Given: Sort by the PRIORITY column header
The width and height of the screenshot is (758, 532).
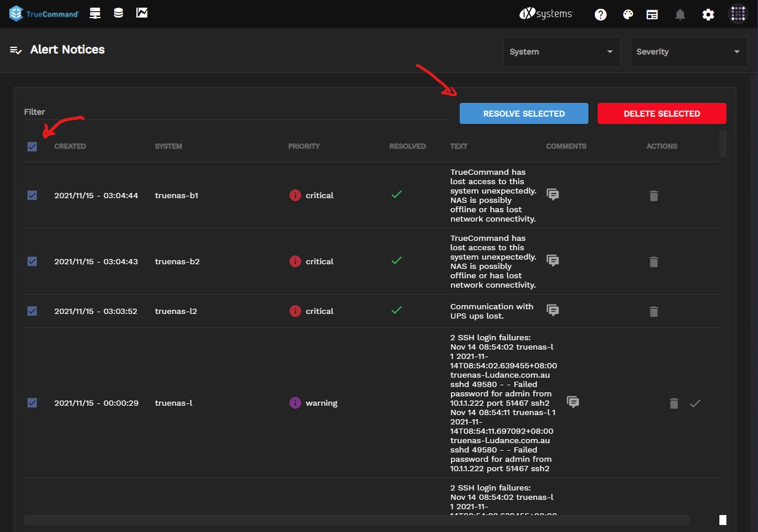Looking at the screenshot, I should 304,146.
